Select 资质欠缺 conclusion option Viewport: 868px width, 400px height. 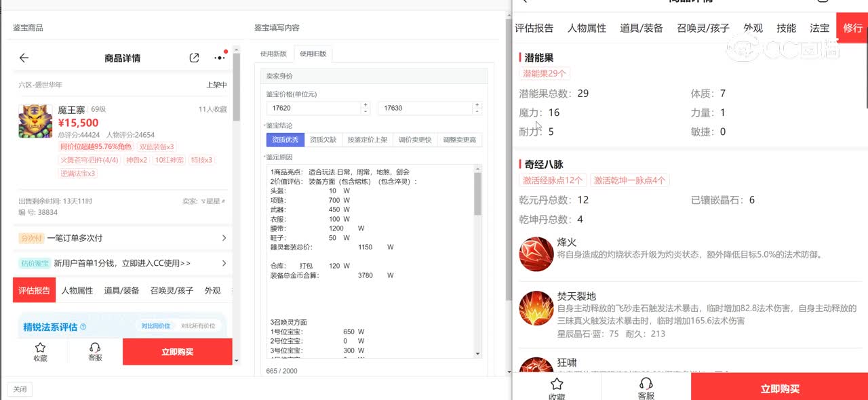click(323, 140)
